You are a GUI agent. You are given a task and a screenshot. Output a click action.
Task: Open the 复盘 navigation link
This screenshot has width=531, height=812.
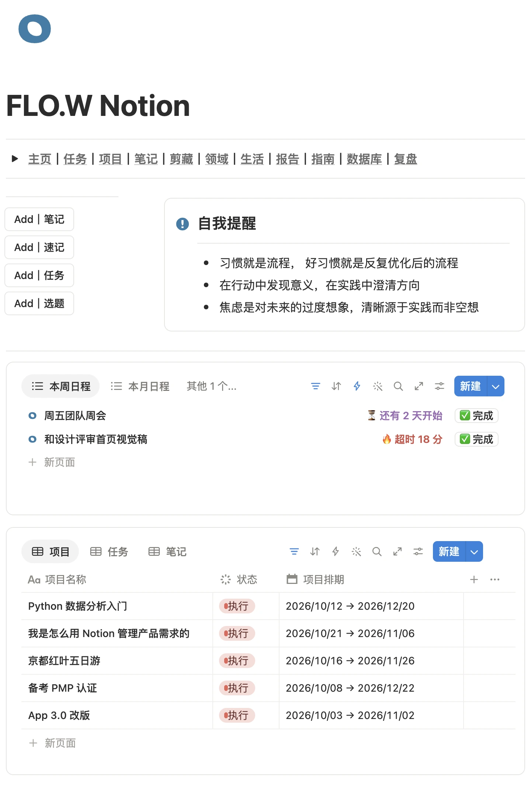point(405,159)
